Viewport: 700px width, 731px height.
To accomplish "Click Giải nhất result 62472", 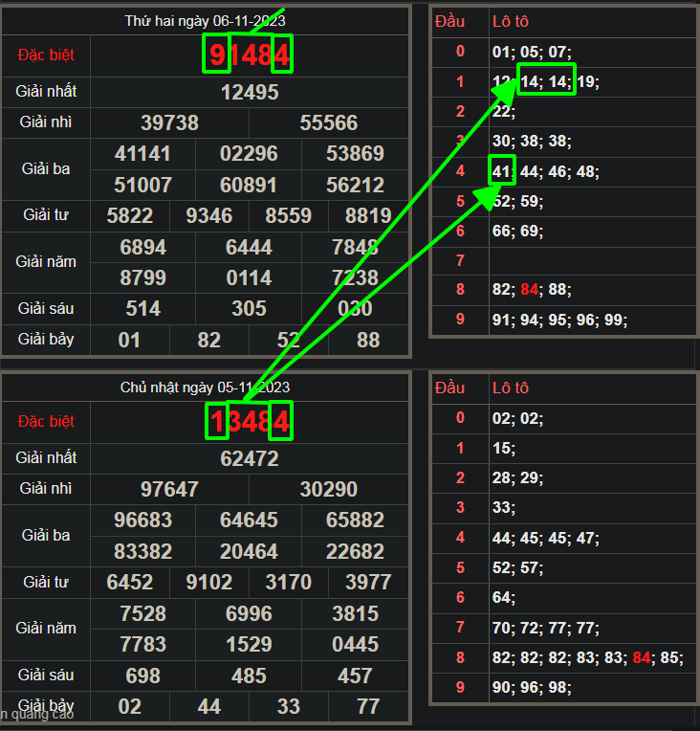I will coord(249,459).
